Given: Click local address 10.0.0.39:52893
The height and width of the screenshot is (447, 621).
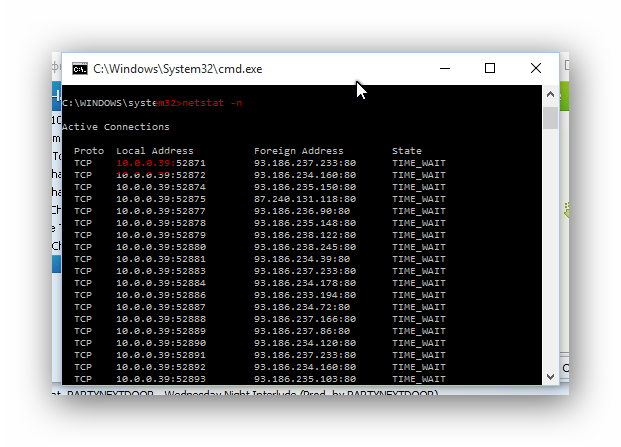Looking at the screenshot, I should (x=161, y=379).
